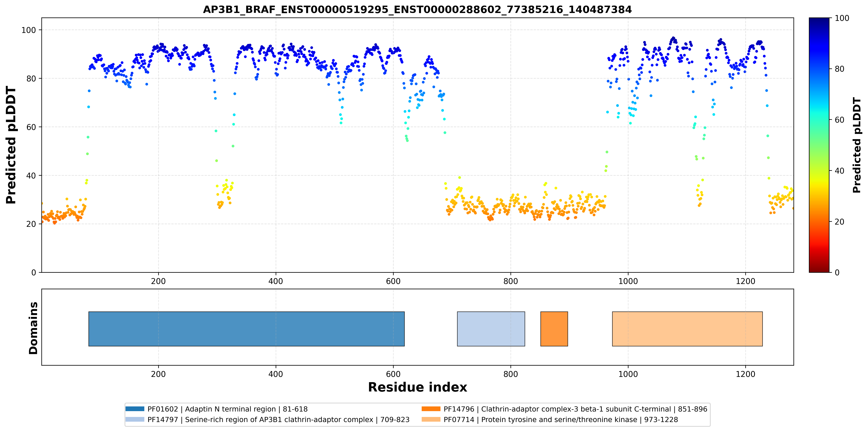Image resolution: width=868 pixels, height=432 pixels.
Task: Click the plot title AP3B1_BRAF text
Action: coord(417,9)
